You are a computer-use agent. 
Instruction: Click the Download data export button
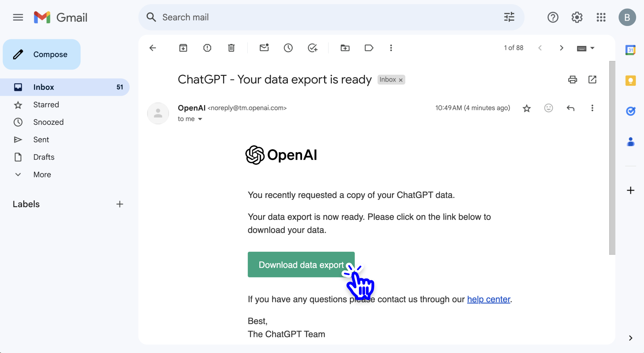(x=301, y=265)
